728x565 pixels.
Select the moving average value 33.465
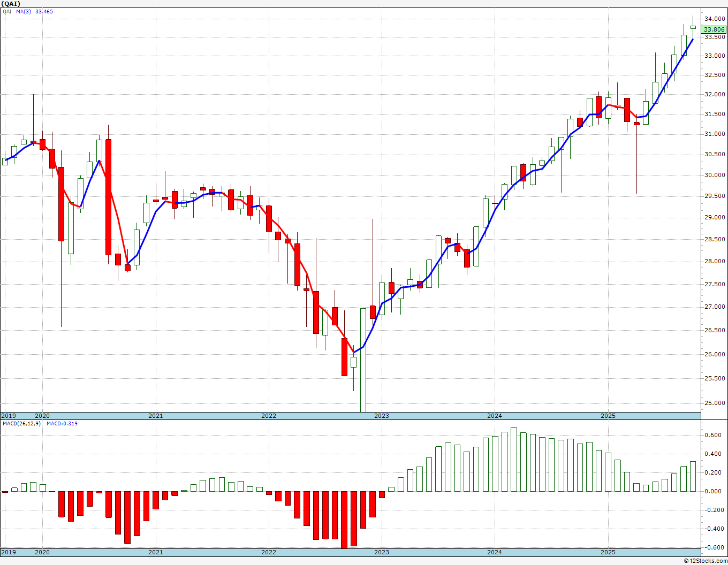(x=44, y=11)
